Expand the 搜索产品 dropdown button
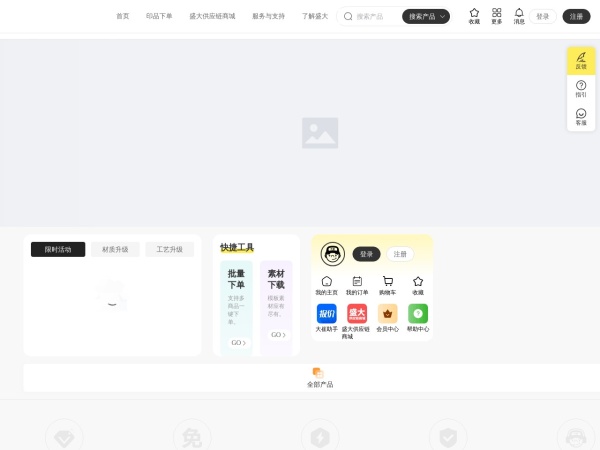This screenshot has width=600, height=450. 426,16
